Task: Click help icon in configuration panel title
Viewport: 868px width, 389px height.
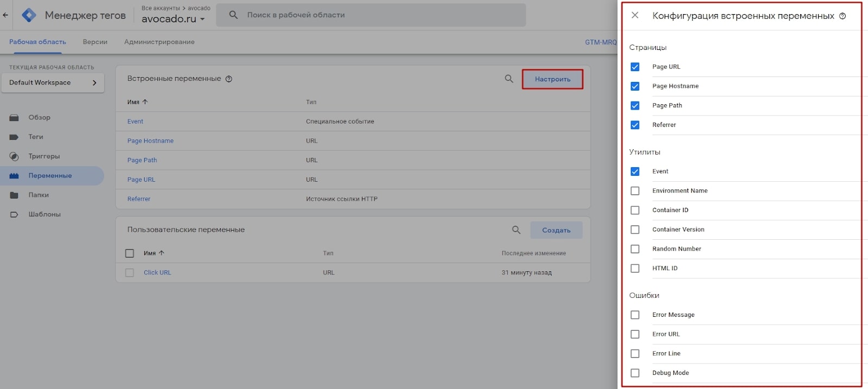Action: pyautogui.click(x=843, y=16)
